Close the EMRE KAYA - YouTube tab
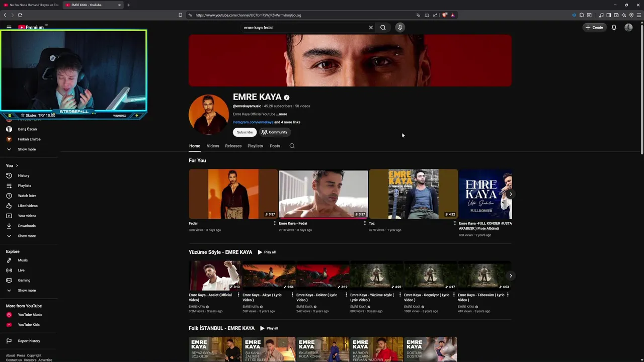This screenshot has height=362, width=644. point(119,5)
